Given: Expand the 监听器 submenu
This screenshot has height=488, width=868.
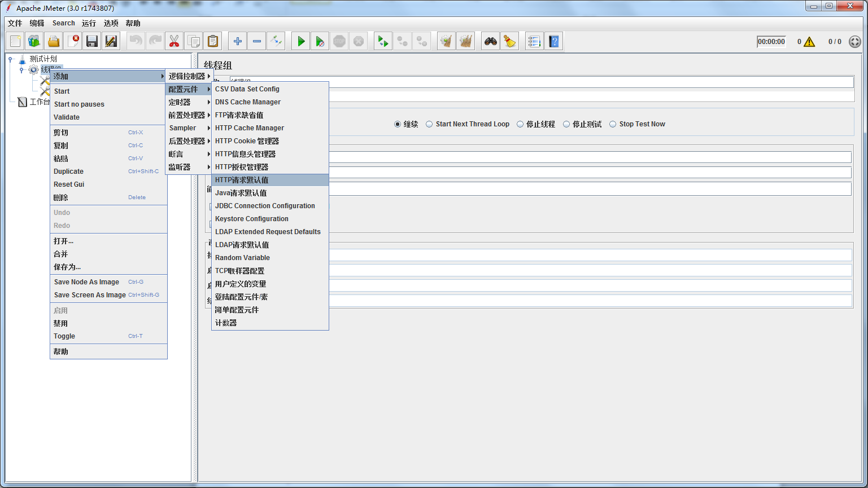Looking at the screenshot, I should (189, 167).
